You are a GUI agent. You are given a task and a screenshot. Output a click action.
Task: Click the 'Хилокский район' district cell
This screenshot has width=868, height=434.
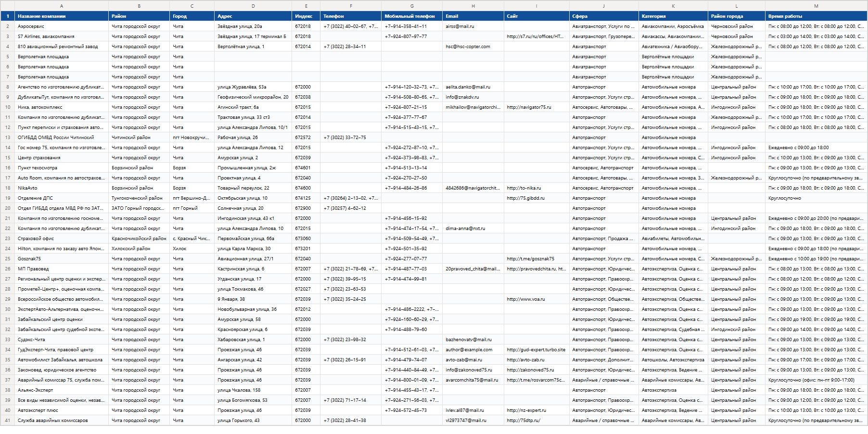pyautogui.click(x=139, y=248)
